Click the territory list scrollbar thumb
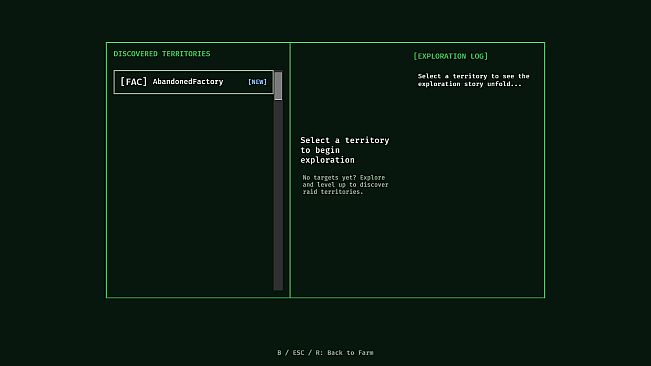This screenshot has width=651, height=366. pos(278,86)
